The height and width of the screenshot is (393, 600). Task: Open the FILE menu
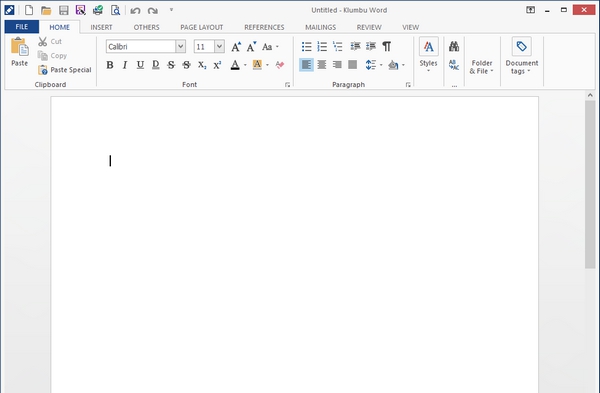[21, 27]
